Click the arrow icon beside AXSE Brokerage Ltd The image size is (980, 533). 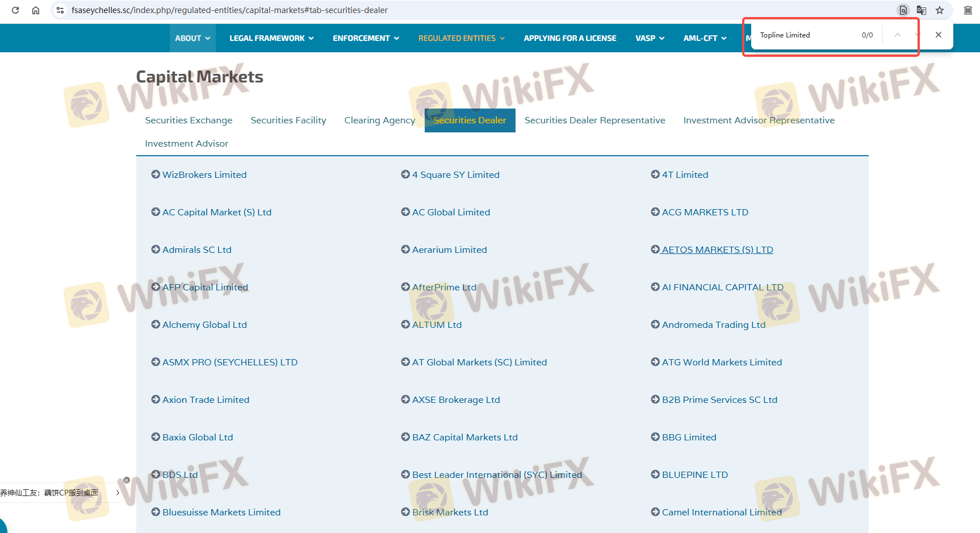[405, 399]
